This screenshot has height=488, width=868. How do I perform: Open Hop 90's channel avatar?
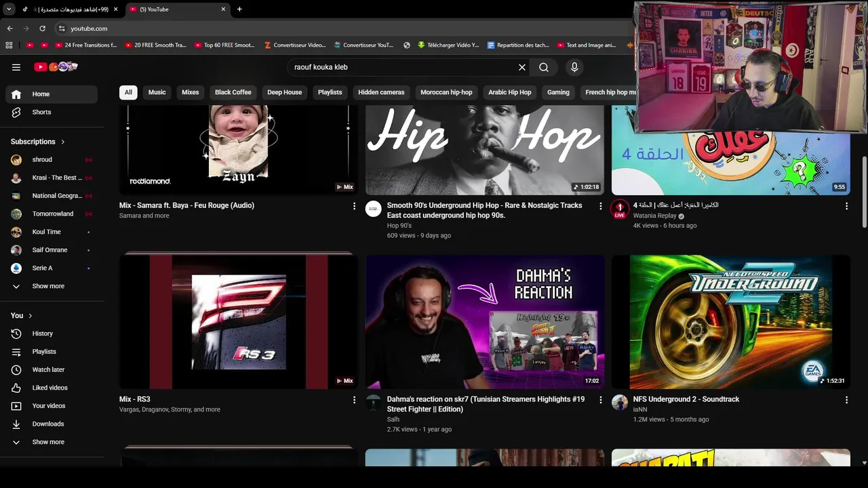click(373, 209)
